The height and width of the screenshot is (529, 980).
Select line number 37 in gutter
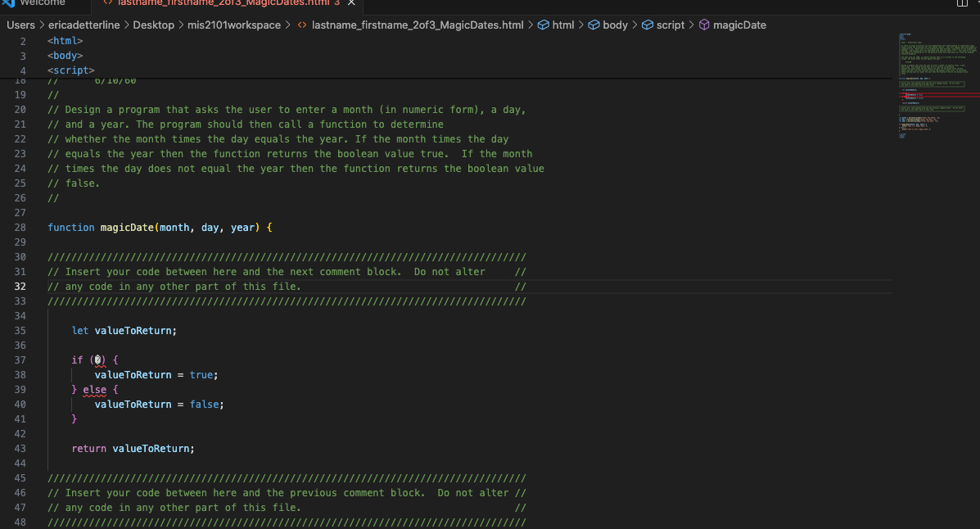pos(20,360)
